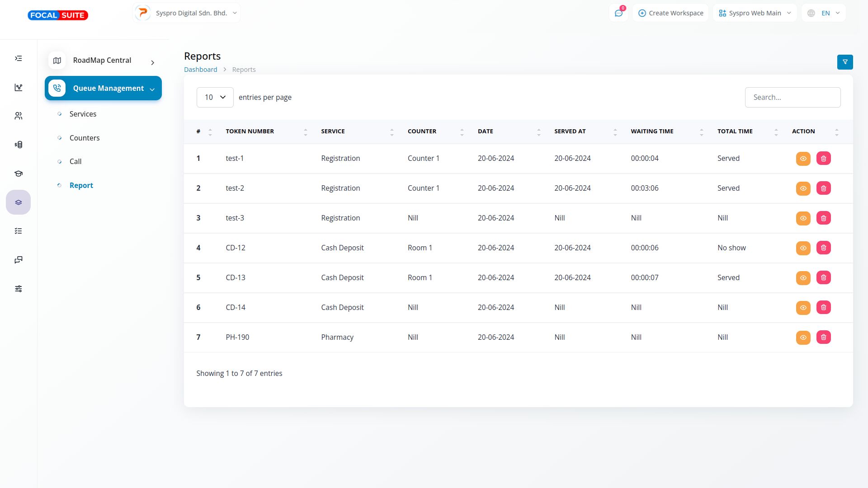Delete the test-1 report row
The image size is (868, 488).
[x=823, y=159]
